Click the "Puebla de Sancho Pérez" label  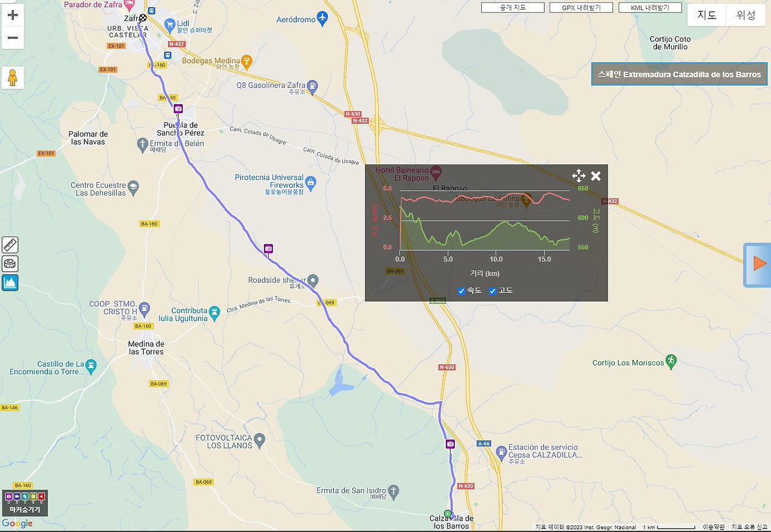[180, 129]
